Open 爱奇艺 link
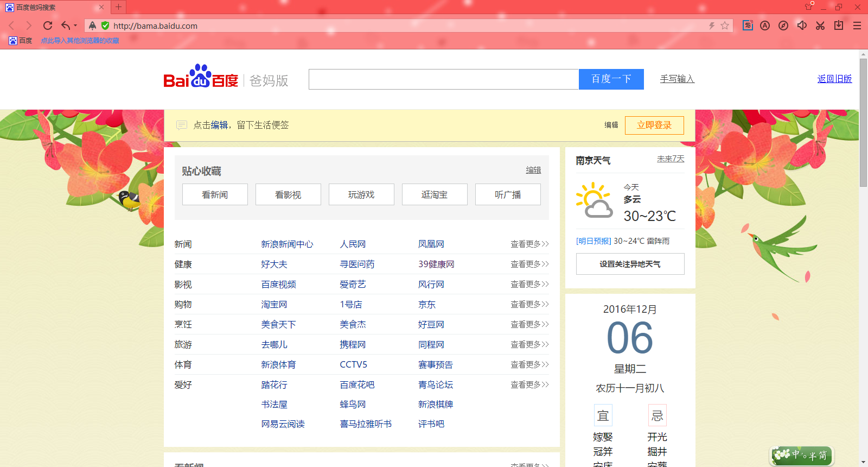Image resolution: width=868 pixels, height=467 pixels. click(353, 285)
